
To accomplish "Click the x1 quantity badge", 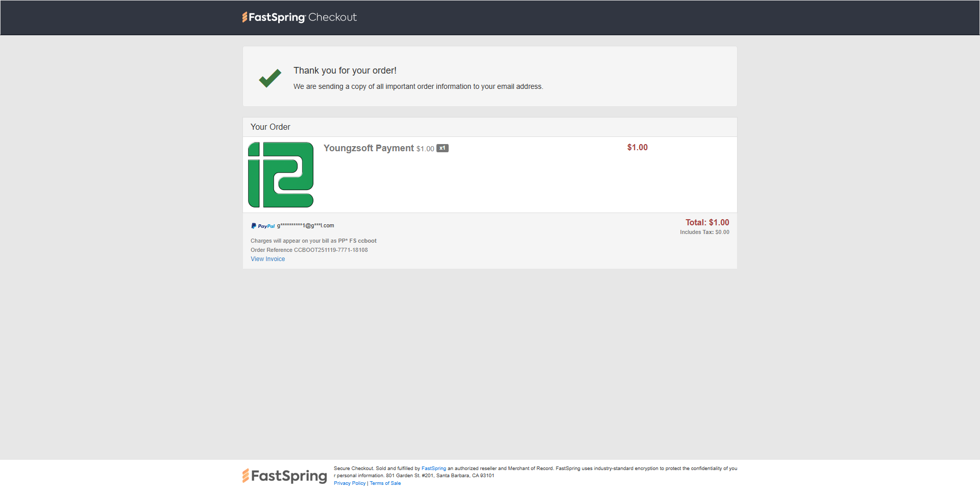I will coord(442,148).
